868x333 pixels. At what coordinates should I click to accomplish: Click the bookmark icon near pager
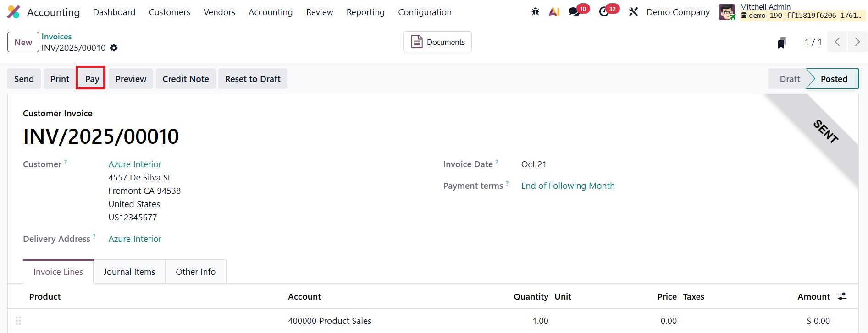click(782, 43)
